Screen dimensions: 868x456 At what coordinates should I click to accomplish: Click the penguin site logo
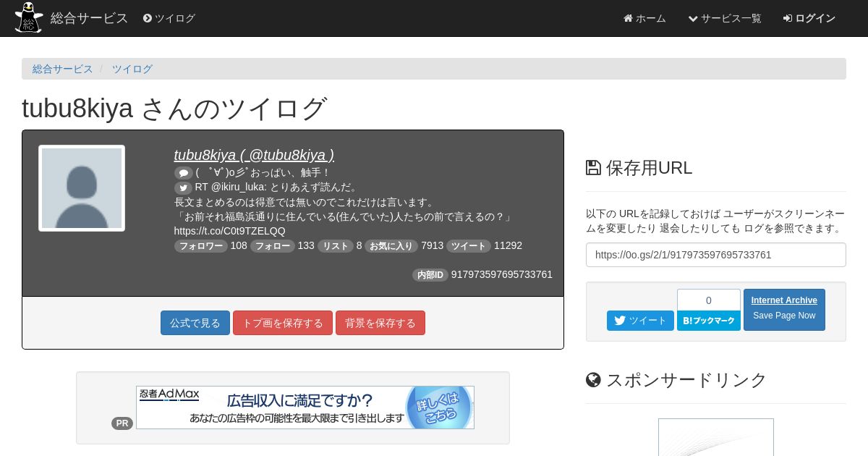click(29, 18)
